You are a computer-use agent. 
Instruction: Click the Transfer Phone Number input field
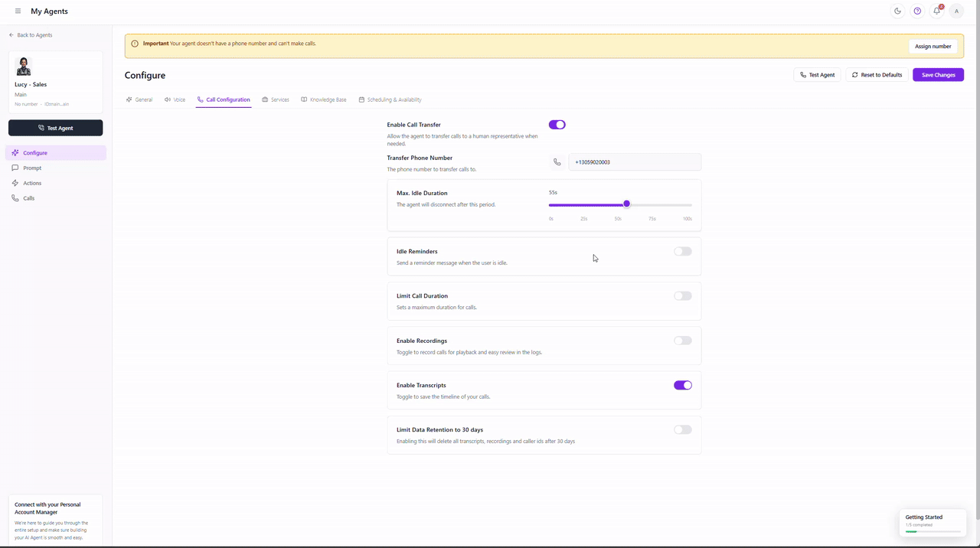tap(634, 162)
